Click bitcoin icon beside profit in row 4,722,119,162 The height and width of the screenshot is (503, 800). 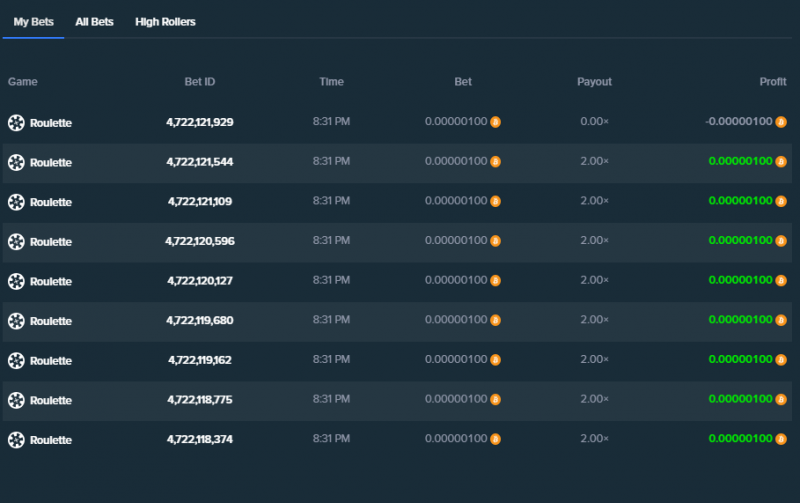pos(781,360)
